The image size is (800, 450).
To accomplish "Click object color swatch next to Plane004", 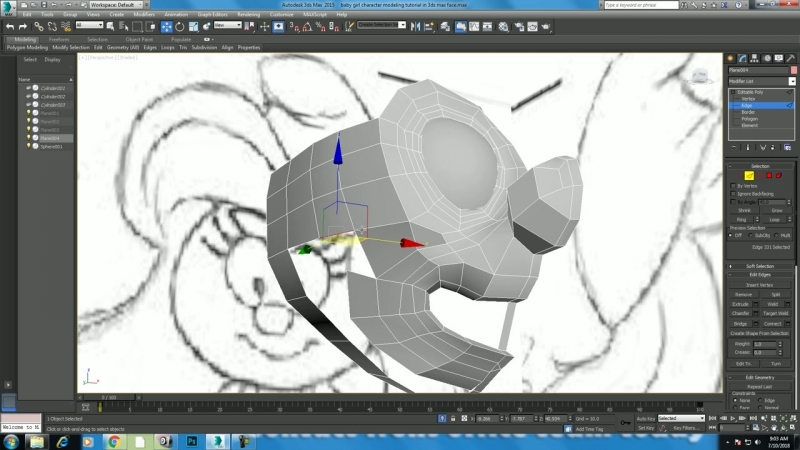I will [793, 70].
